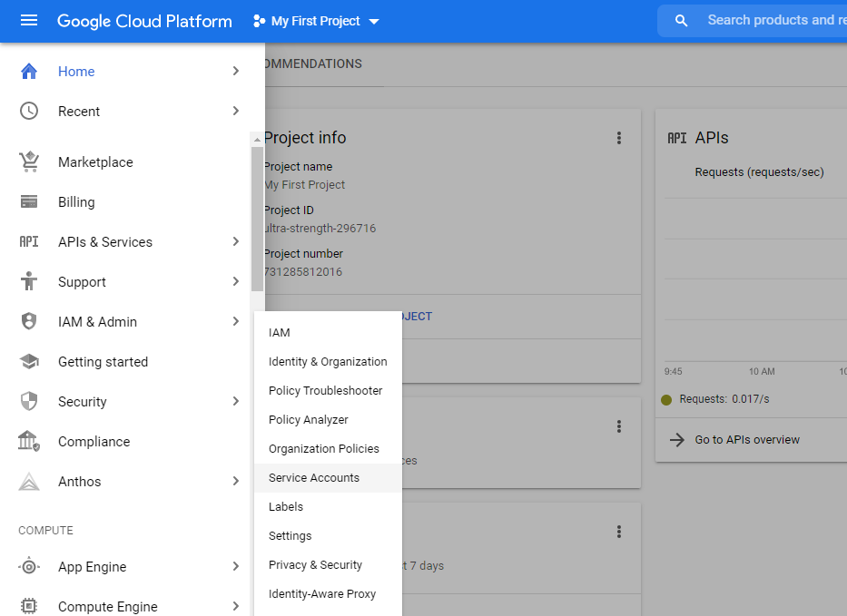The height and width of the screenshot is (616, 847).
Task: Expand the APIs & Services submenu chevron
Action: tap(235, 241)
